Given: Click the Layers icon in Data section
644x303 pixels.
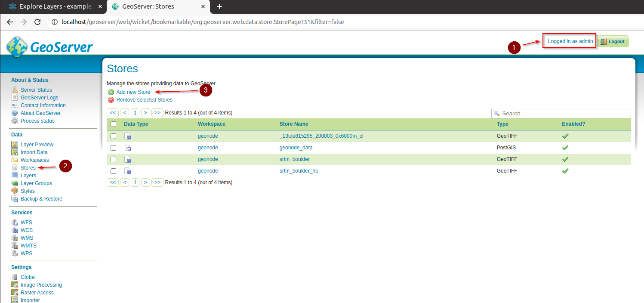Looking at the screenshot, I should coord(15,176).
